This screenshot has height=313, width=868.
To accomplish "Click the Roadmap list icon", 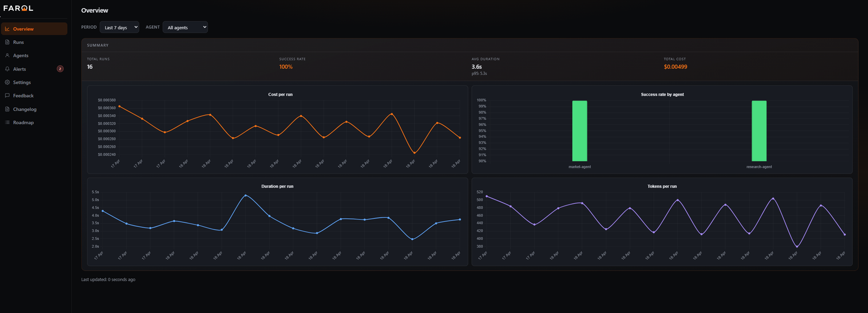I will pos(7,123).
